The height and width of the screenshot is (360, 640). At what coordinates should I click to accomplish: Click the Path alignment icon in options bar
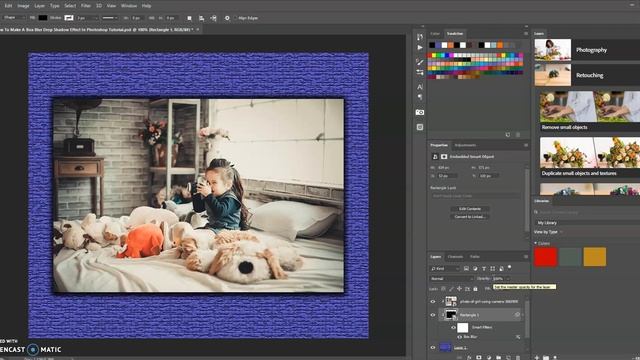coord(202,18)
